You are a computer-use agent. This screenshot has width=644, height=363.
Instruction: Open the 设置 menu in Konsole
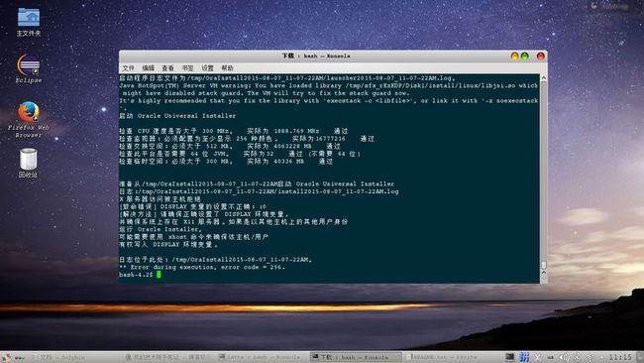click(x=207, y=67)
